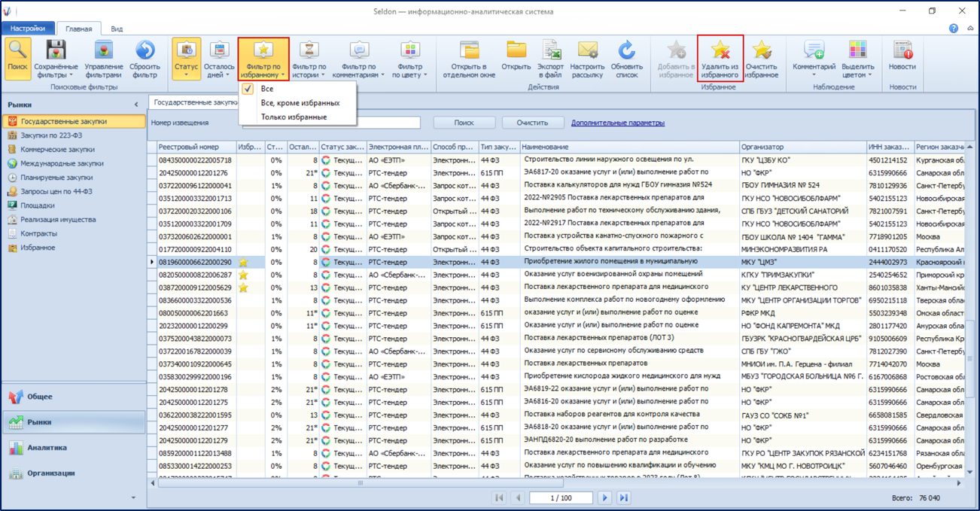980x511 pixels.
Task: Open the Общее navigation section
Action: coord(73,397)
